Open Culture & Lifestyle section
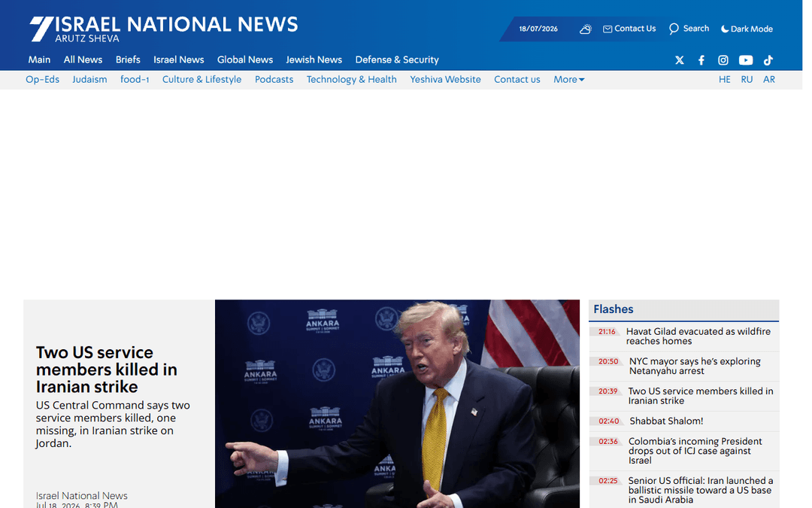The height and width of the screenshot is (508, 812). (x=202, y=79)
